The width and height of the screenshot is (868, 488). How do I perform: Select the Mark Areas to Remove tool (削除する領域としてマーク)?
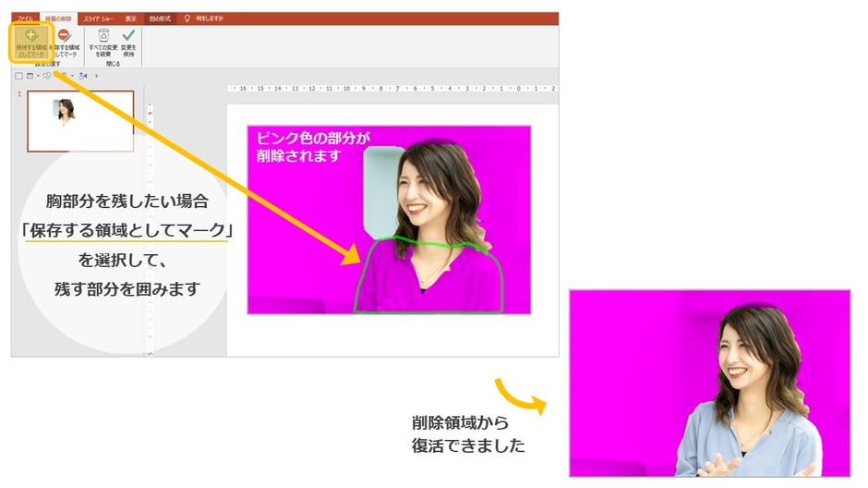tap(65, 43)
